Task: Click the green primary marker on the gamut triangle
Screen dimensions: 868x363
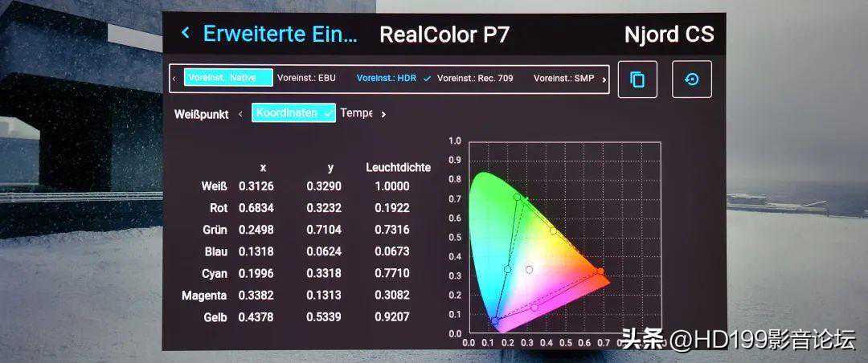Action: tap(517, 197)
